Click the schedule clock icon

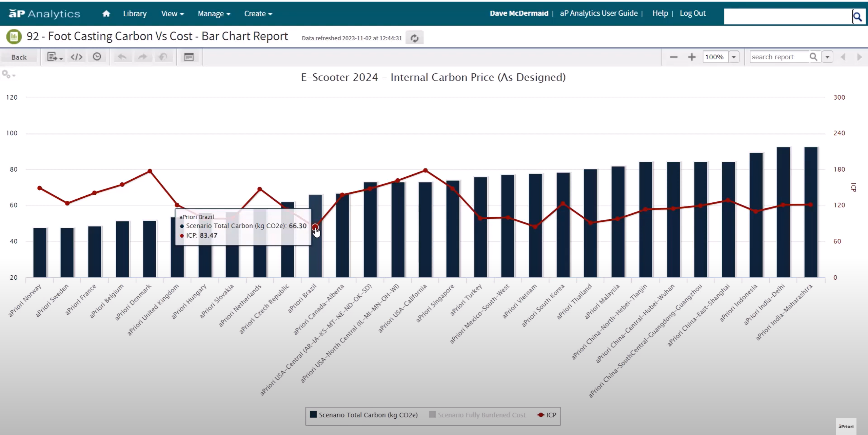[97, 57]
